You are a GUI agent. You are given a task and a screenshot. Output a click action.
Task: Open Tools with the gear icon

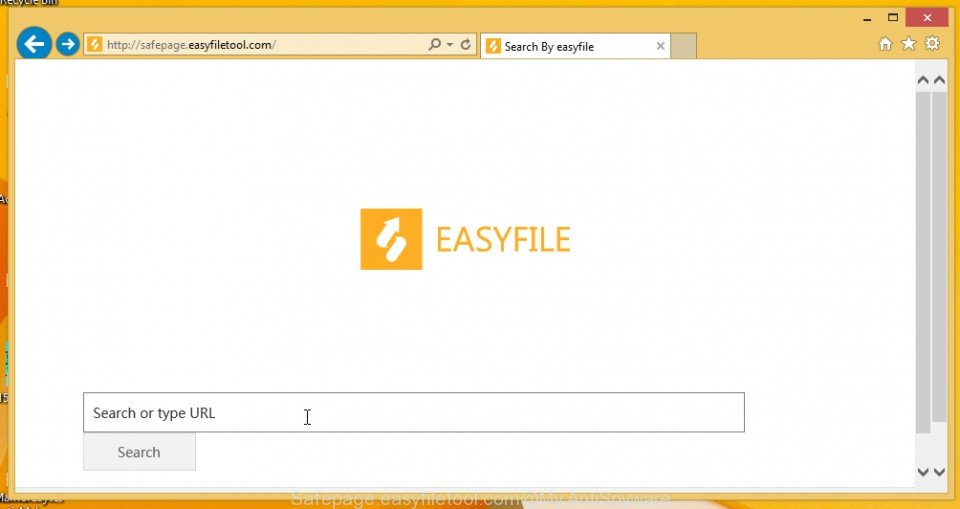(x=932, y=43)
